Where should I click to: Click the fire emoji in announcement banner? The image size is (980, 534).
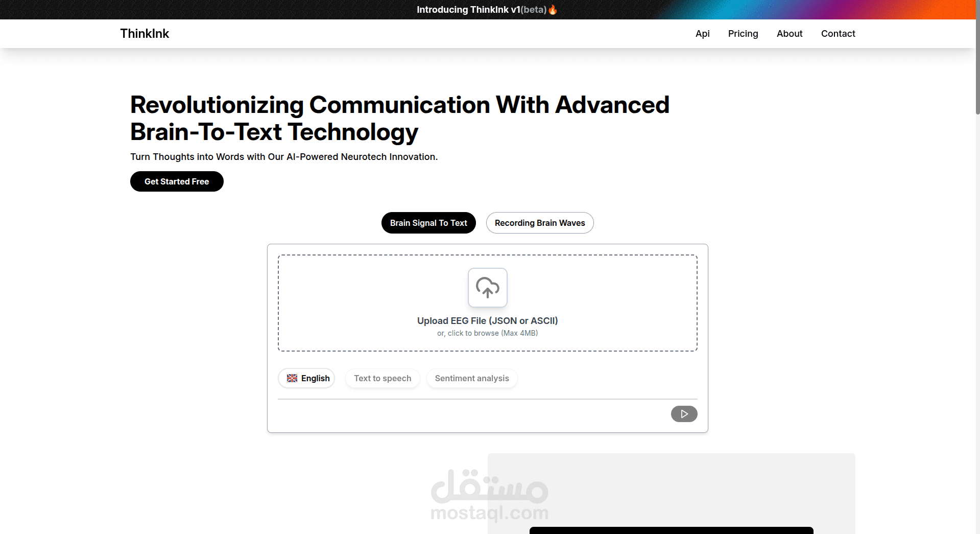point(553,10)
